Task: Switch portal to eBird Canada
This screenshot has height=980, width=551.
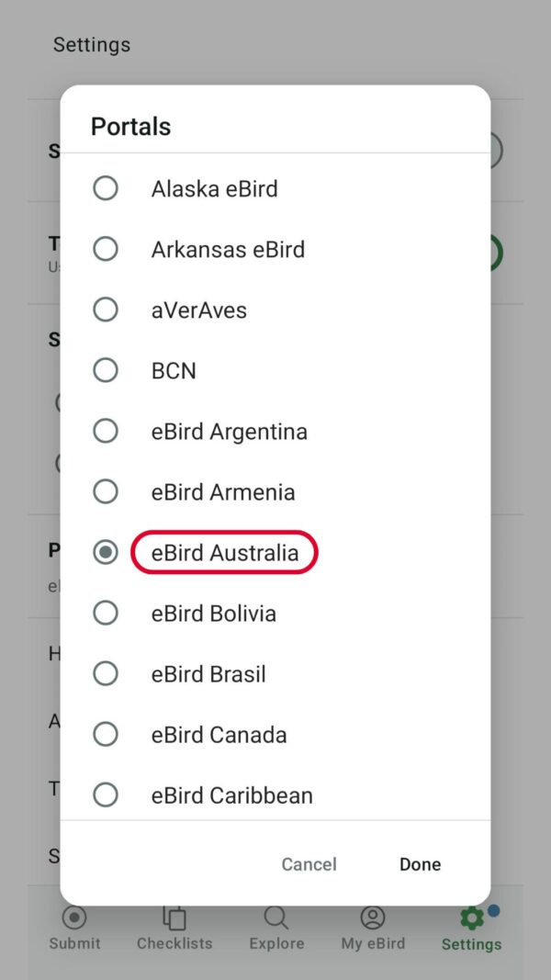Action: point(106,734)
